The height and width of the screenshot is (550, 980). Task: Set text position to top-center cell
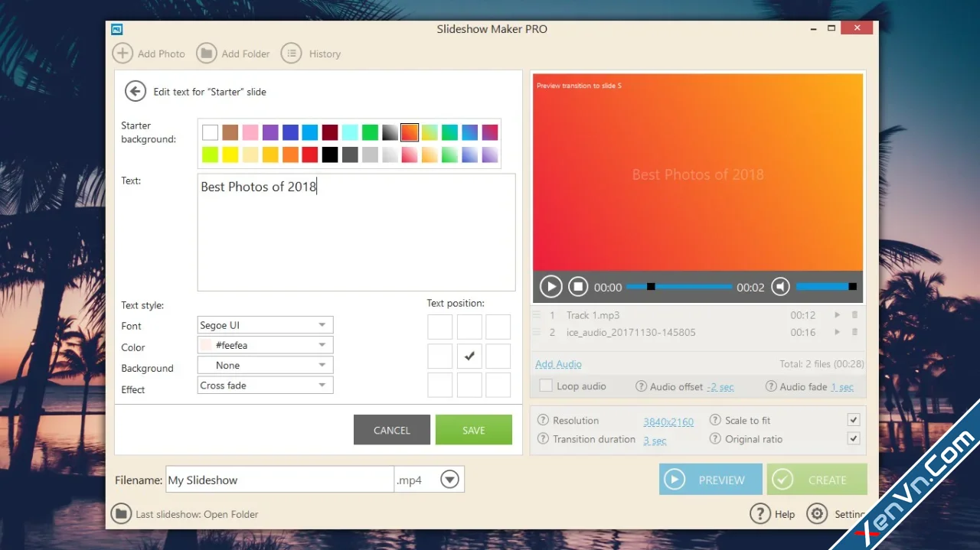click(469, 327)
